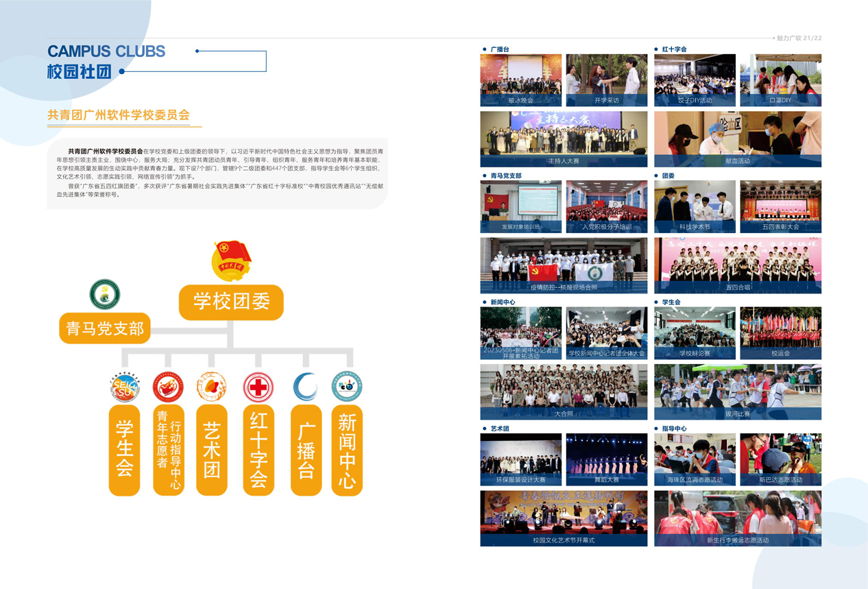This screenshot has width=868, height=589.
Task: Click the orange 学校团委 box
Action: (231, 302)
